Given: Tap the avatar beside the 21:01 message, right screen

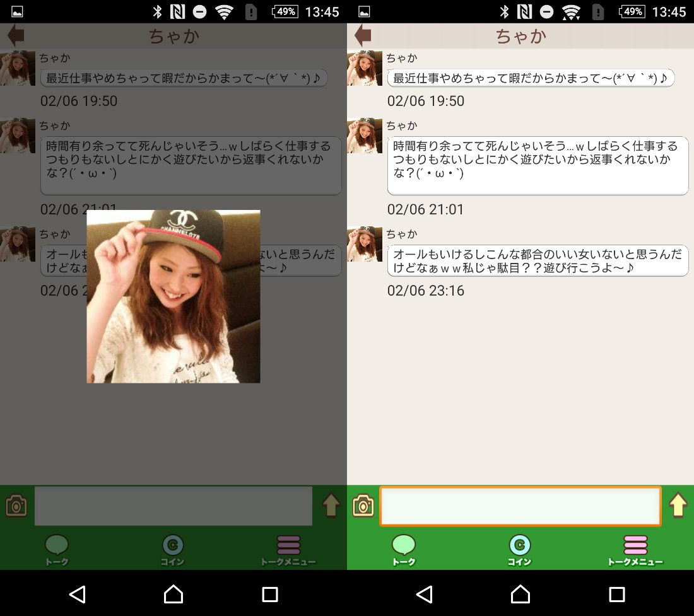Looking at the screenshot, I should coord(365,136).
